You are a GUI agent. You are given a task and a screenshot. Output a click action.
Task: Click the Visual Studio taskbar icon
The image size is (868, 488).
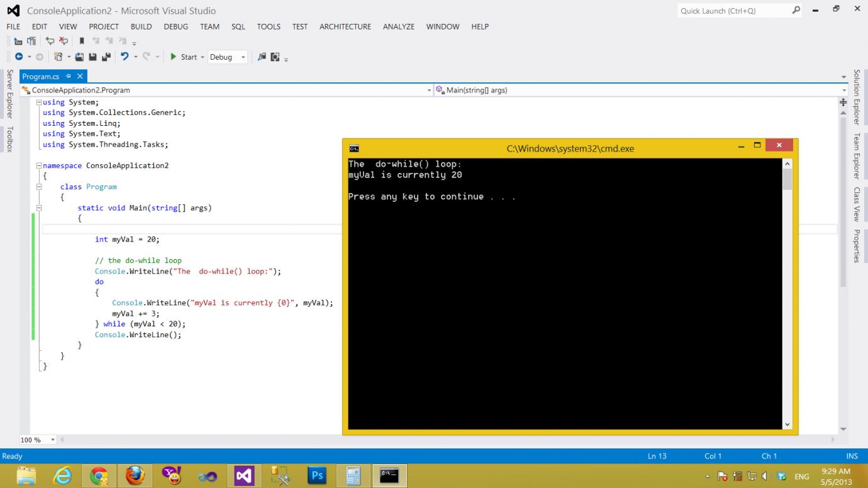[245, 476]
